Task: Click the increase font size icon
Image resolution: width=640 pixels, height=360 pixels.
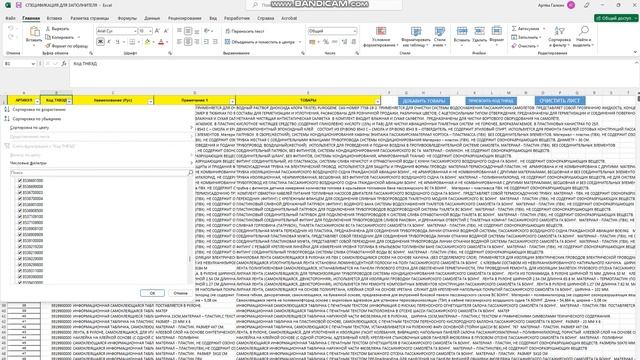Action: [x=158, y=31]
